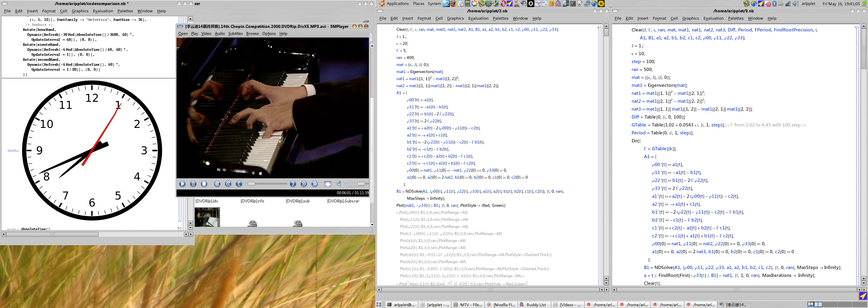Open Cell menu in 3.nb window
This screenshot has width=868, height=308.
click(x=674, y=18)
